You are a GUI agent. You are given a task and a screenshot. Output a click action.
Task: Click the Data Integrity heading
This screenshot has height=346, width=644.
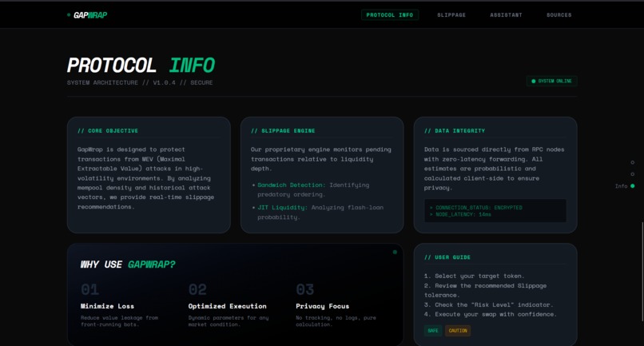pyautogui.click(x=455, y=131)
